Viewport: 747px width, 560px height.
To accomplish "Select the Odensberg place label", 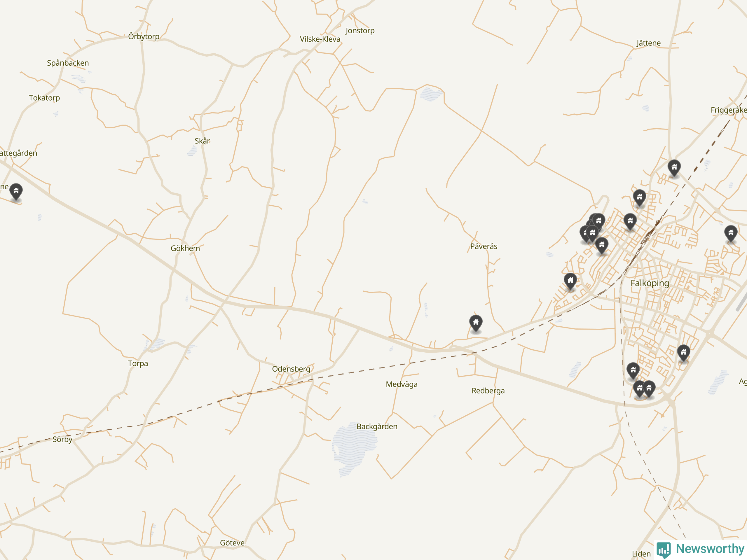I will click(x=291, y=369).
